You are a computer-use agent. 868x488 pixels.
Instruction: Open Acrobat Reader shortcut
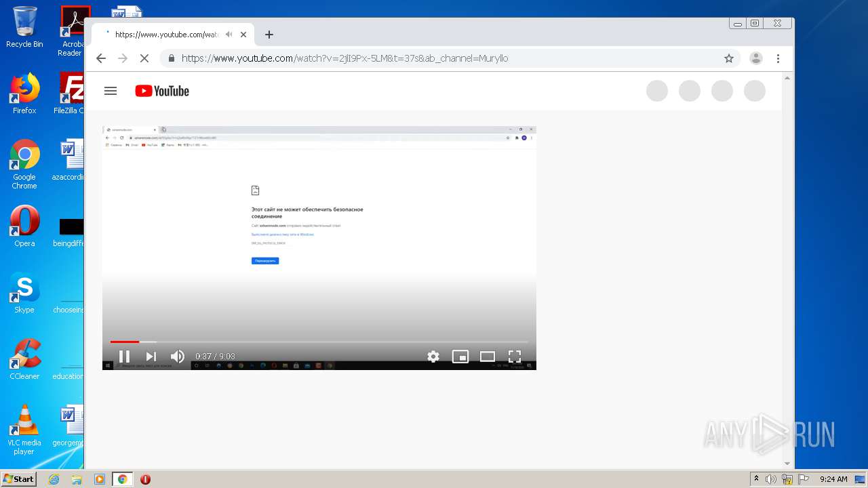click(x=72, y=31)
